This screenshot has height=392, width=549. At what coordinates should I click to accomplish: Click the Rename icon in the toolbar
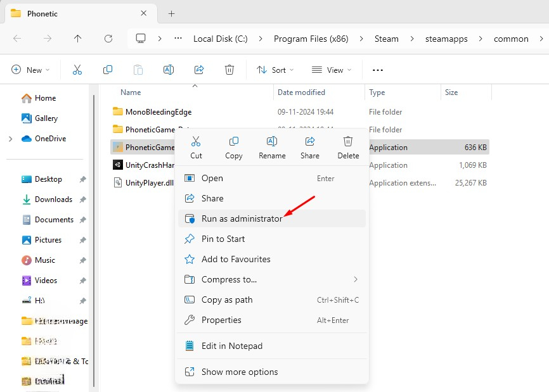point(169,70)
